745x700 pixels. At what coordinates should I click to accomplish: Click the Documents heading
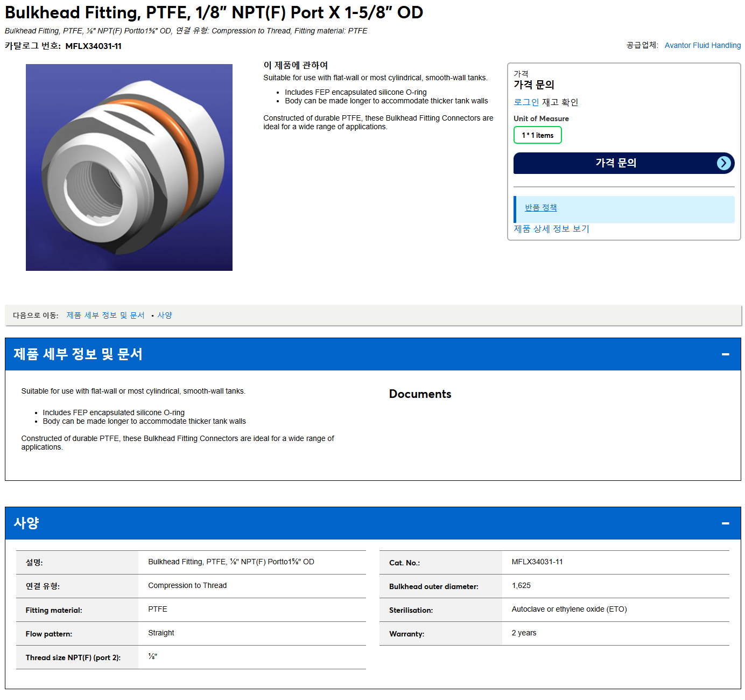[x=420, y=394]
